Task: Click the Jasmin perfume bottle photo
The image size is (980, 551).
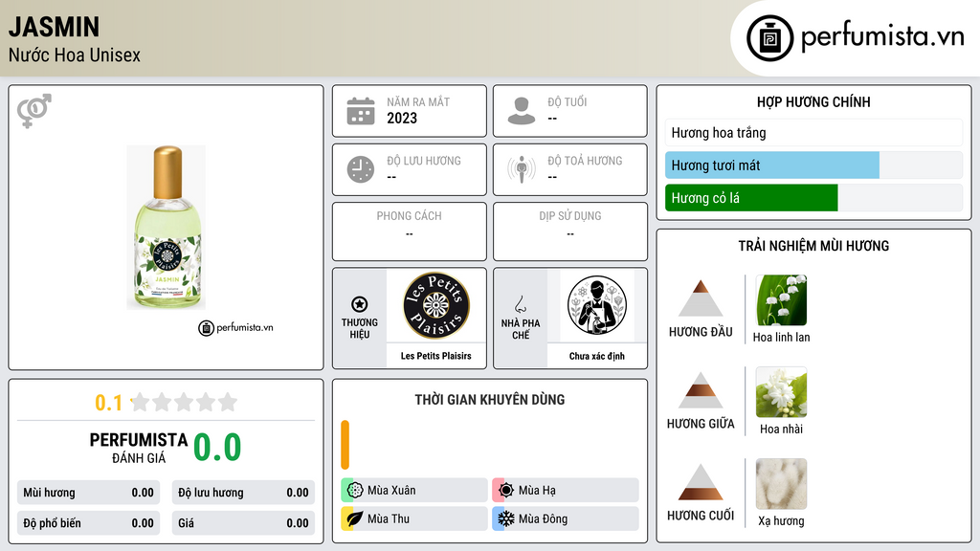Action: click(x=167, y=228)
